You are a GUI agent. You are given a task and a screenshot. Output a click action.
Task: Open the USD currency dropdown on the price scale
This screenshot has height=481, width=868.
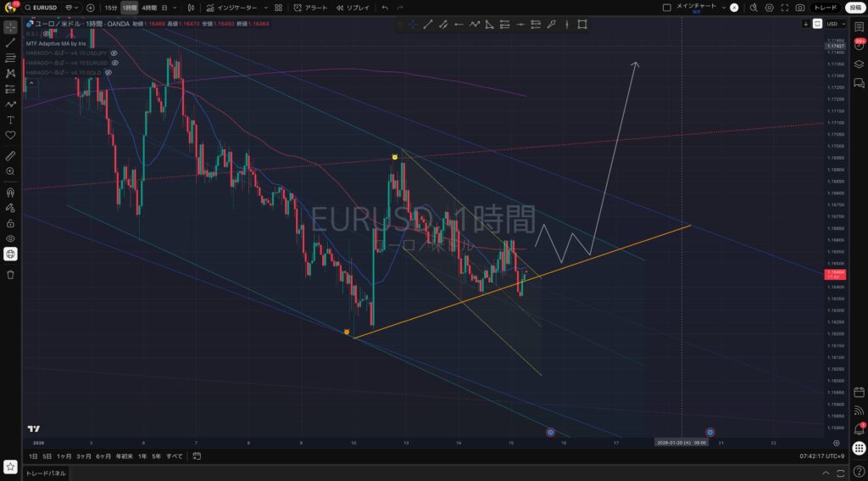coord(836,24)
